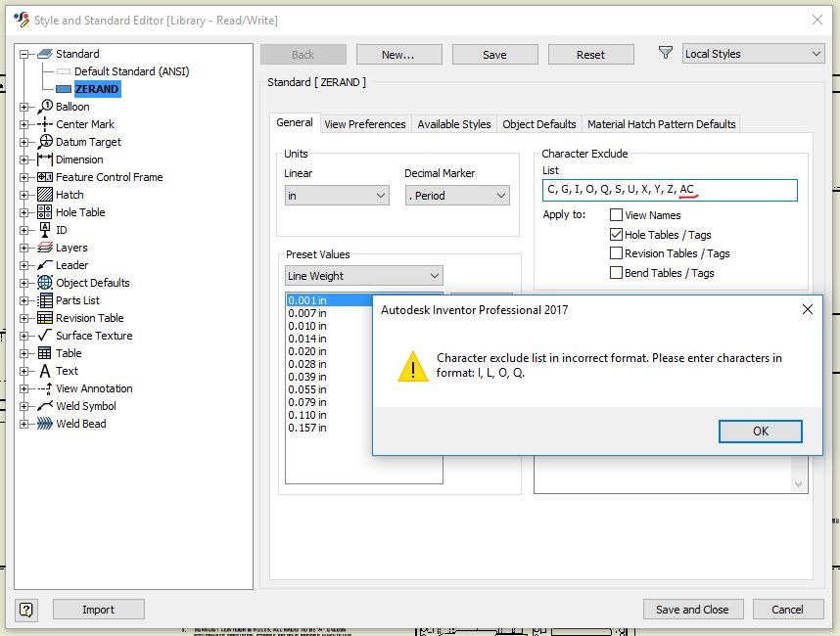Select the 0.157 in line weight
Viewport: 840px width, 636px height.
(307, 428)
